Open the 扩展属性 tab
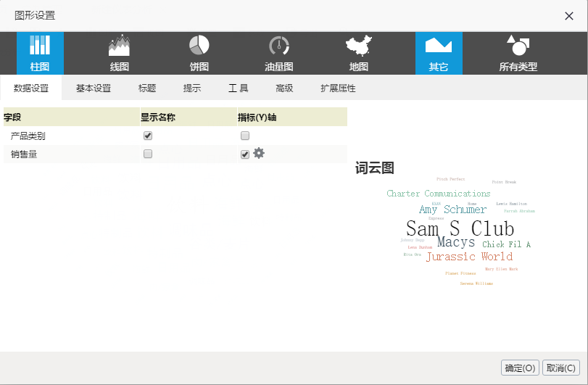588x385 pixels. (x=338, y=88)
